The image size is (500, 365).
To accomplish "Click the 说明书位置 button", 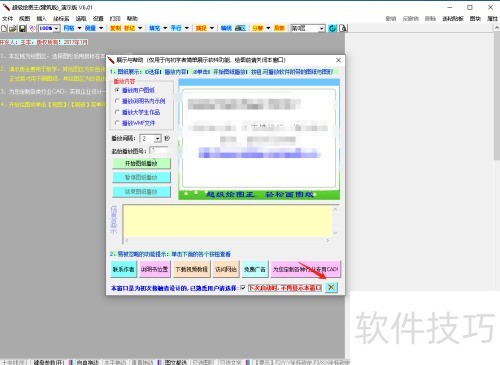I will 154,269.
